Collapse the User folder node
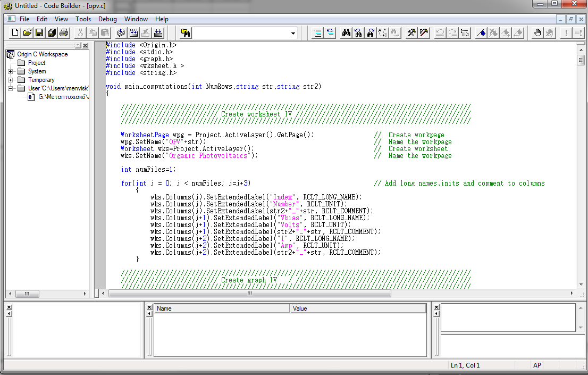This screenshot has width=588, height=375. click(x=11, y=89)
